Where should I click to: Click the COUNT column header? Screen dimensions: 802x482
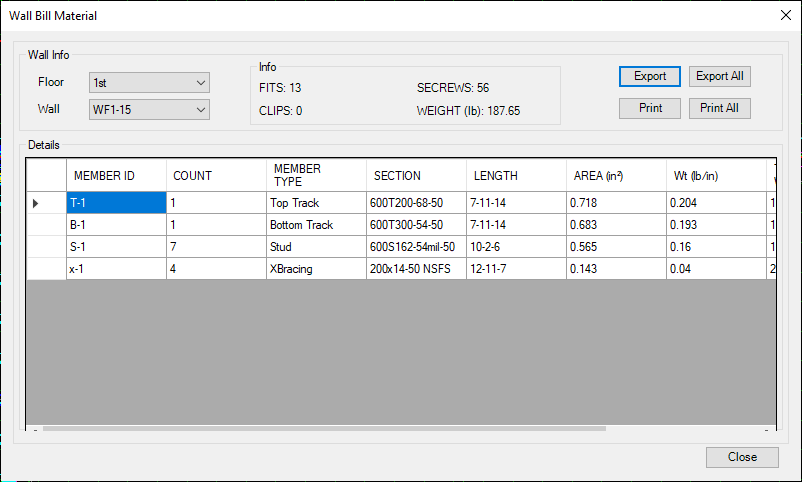click(216, 176)
